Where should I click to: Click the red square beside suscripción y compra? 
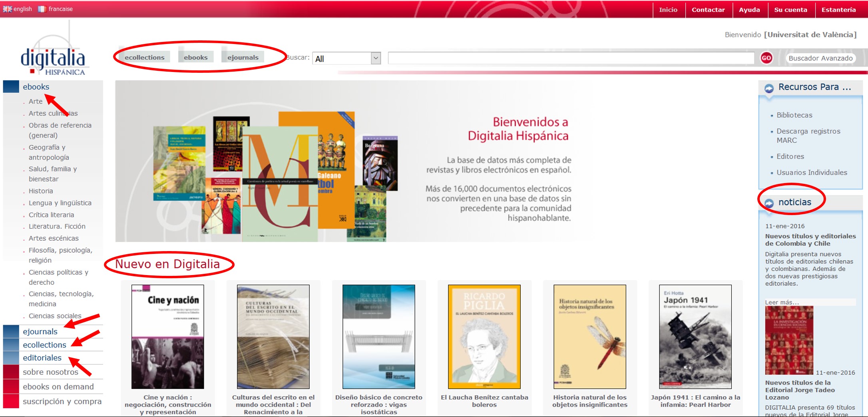[x=11, y=401]
